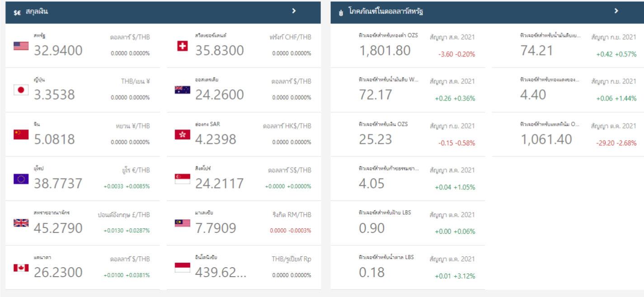Image resolution: width=644 pixels, height=297 pixels.
Task: Click the Hong Kong flag icon
Action: [x=183, y=134]
